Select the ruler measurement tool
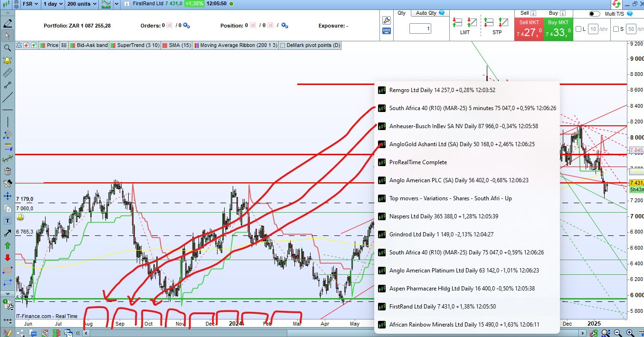The image size is (644, 337). [8, 73]
